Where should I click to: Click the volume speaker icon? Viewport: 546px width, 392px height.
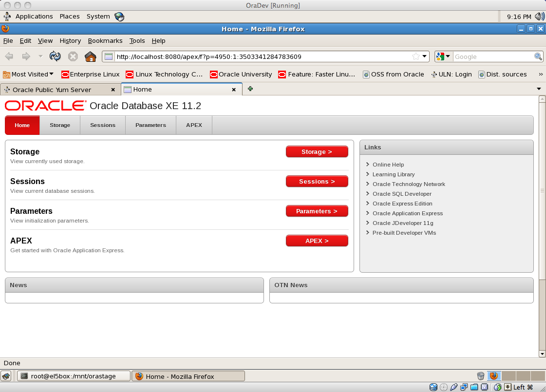coord(539,17)
